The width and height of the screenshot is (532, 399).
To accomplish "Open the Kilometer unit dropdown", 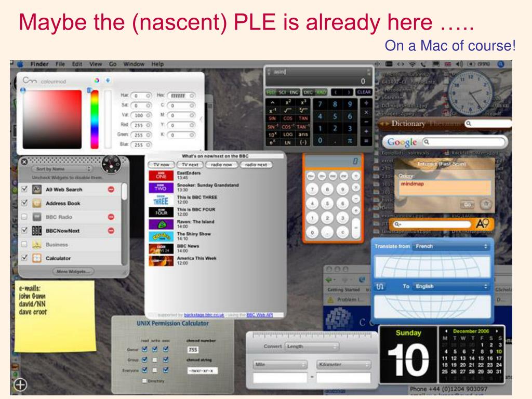I will (x=343, y=364).
